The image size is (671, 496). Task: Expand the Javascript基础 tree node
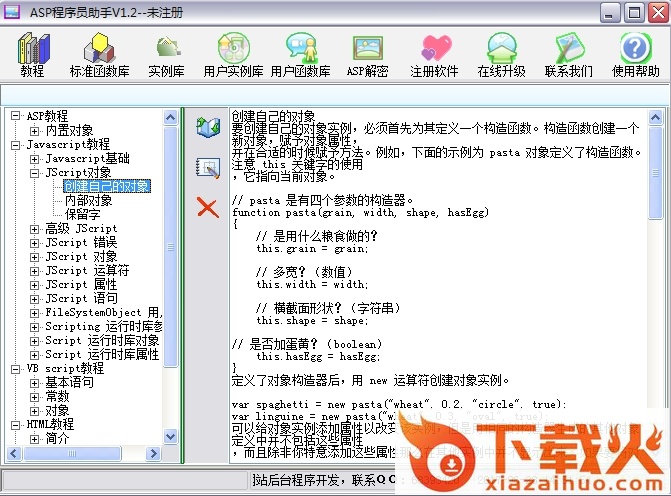coord(35,158)
